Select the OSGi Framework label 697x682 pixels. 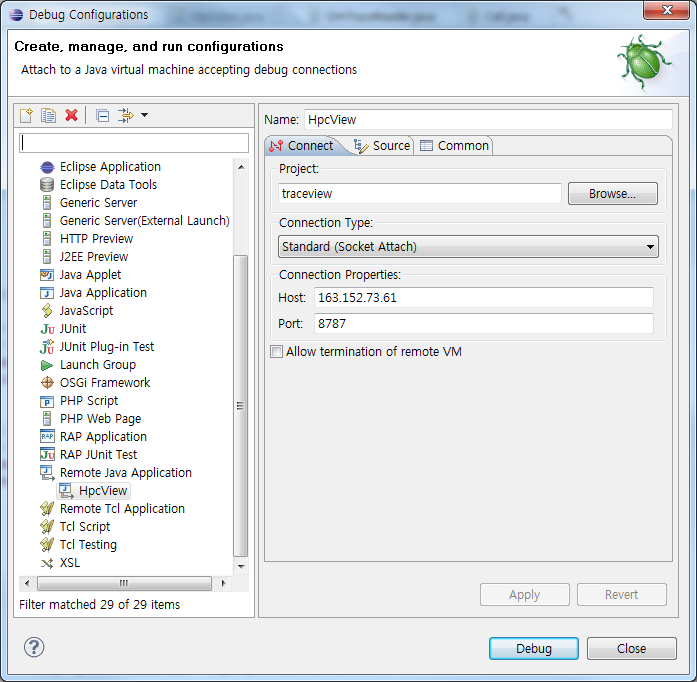click(105, 383)
